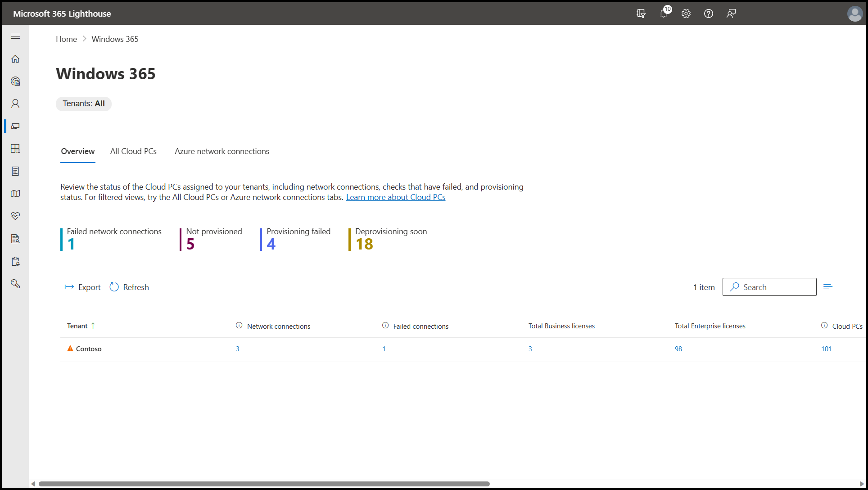Click the scrollbar right arrow
The width and height of the screenshot is (868, 490).
pyautogui.click(x=862, y=484)
